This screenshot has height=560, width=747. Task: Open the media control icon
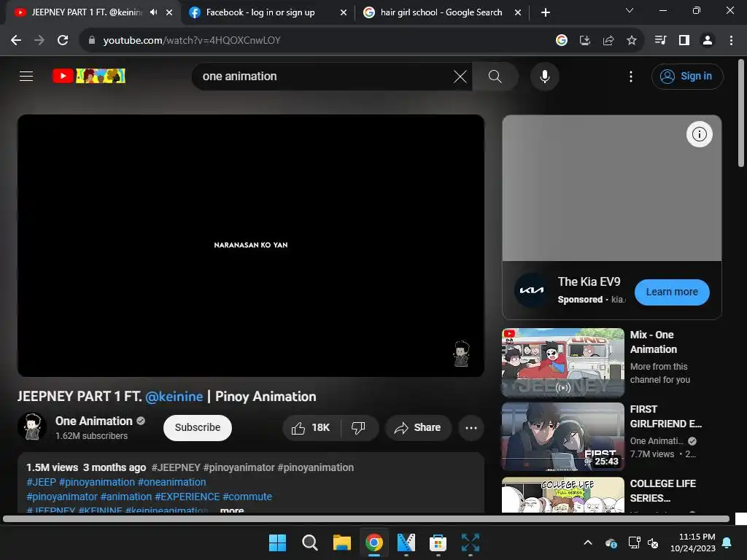pyautogui.click(x=661, y=41)
